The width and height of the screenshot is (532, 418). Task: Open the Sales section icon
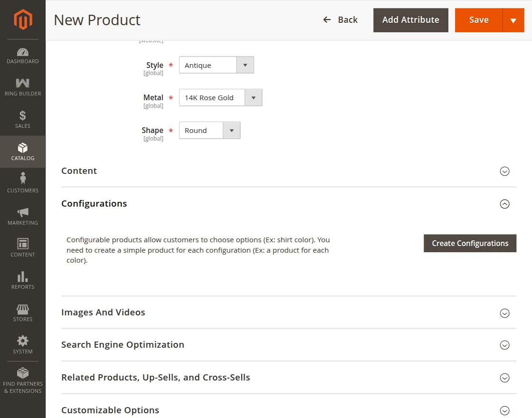point(22,116)
